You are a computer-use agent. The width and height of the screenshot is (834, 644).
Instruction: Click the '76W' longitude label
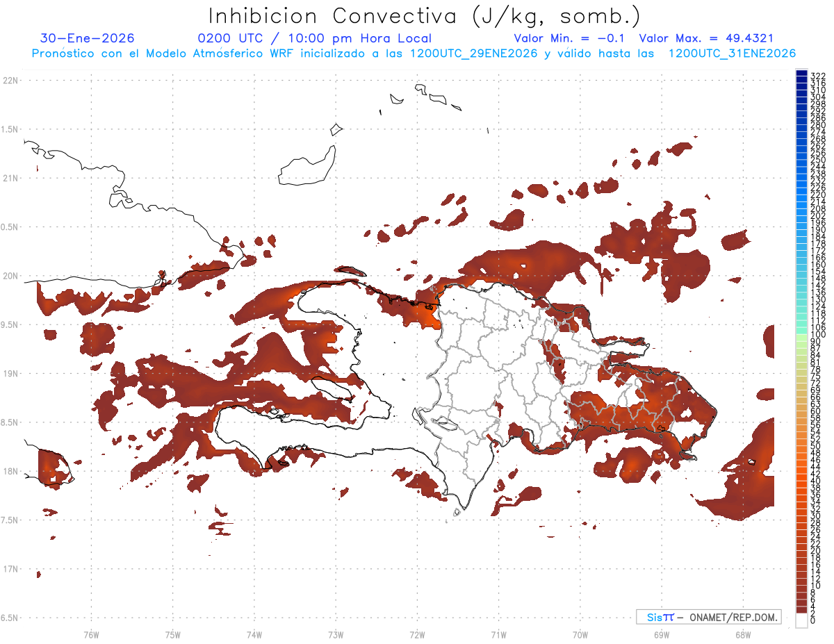(91, 634)
